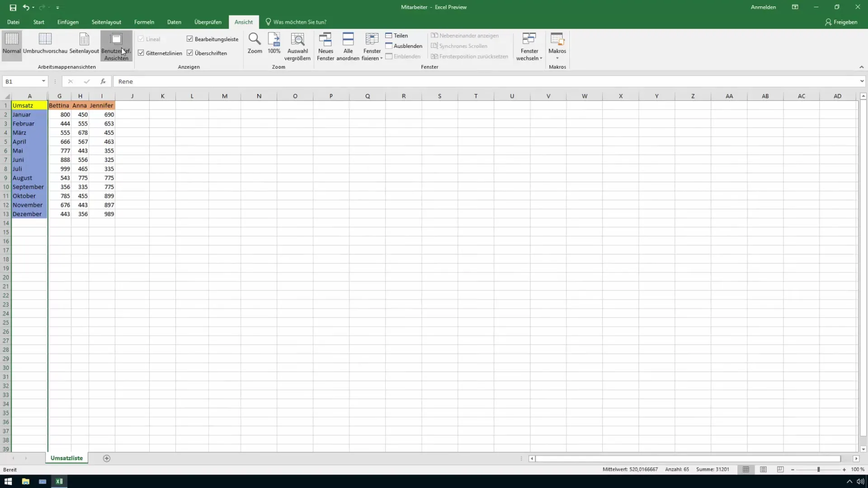Select the Daten menu item

tap(174, 22)
